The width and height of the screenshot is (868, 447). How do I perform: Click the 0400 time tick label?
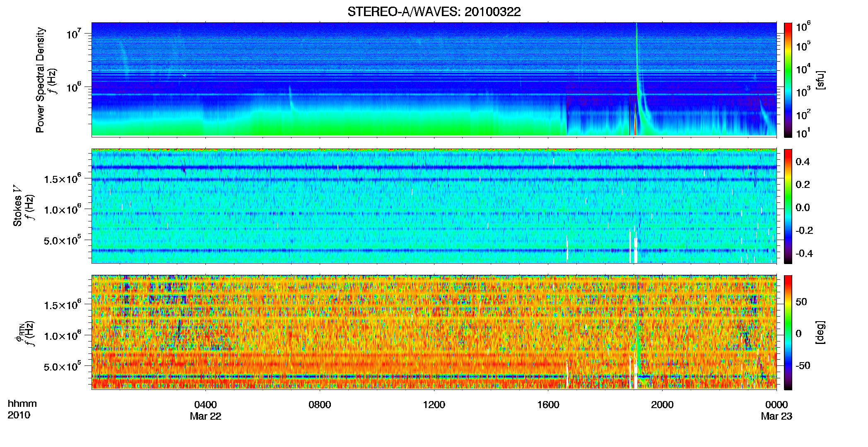pos(205,405)
